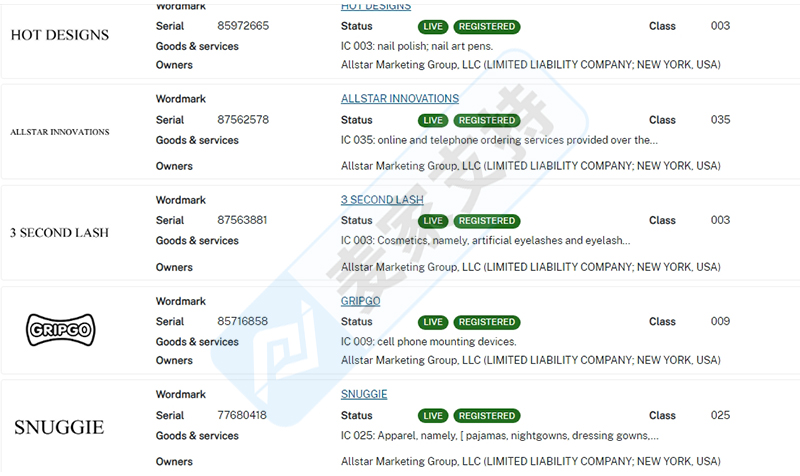Click LIVE badge in ALLSTAR INNOVATIONS row
This screenshot has width=800, height=476.
[x=433, y=120]
